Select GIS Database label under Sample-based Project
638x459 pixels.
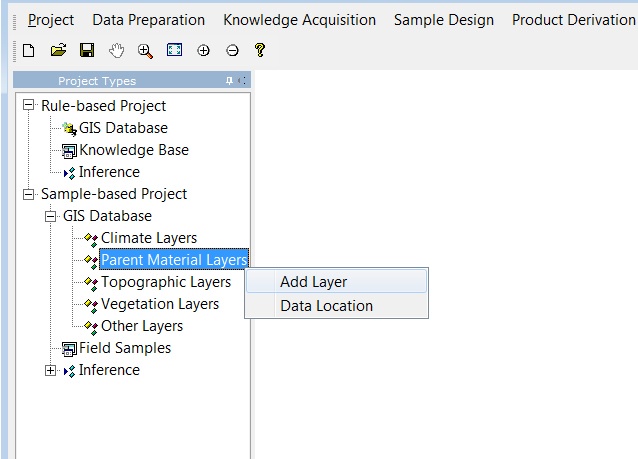107,216
